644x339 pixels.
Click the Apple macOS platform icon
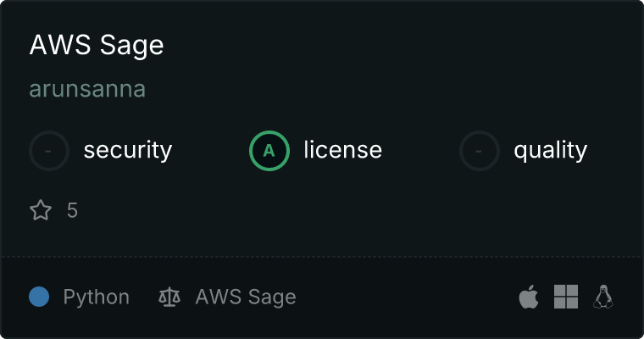[529, 297]
